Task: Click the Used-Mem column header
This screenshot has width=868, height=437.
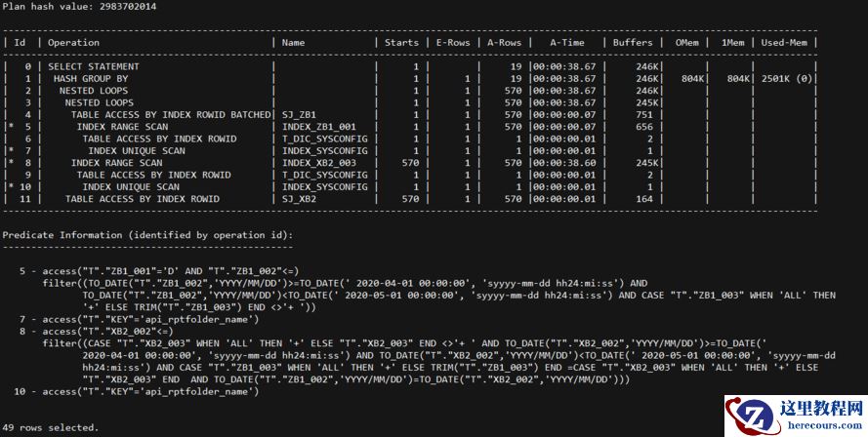Action: 784,43
